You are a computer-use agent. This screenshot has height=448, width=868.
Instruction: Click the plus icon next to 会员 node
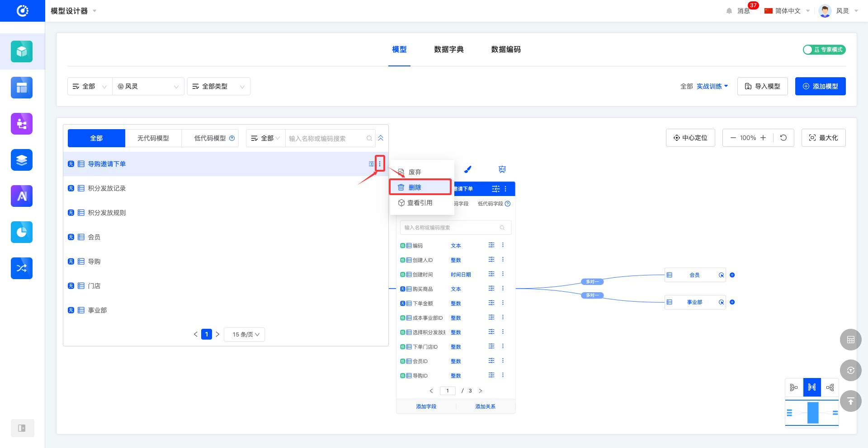(x=732, y=275)
